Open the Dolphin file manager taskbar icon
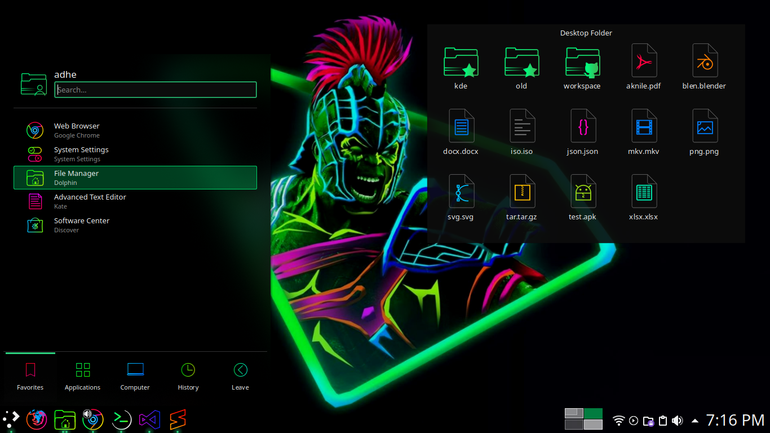 (x=64, y=420)
